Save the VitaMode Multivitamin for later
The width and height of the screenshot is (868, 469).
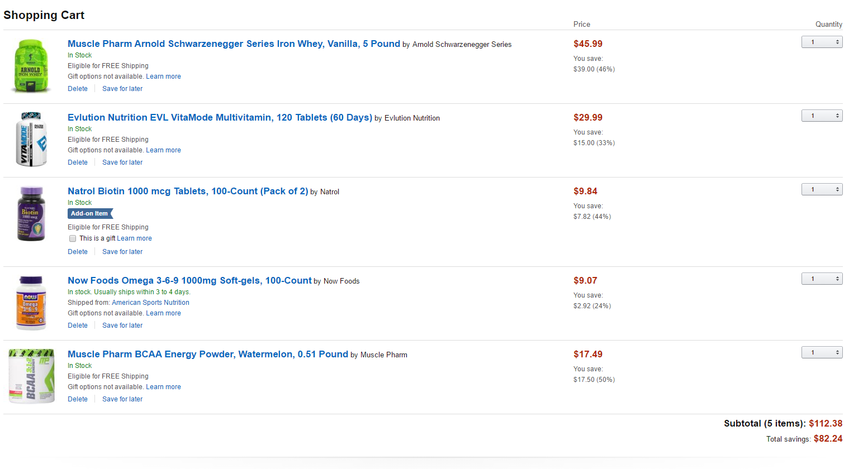coord(122,162)
